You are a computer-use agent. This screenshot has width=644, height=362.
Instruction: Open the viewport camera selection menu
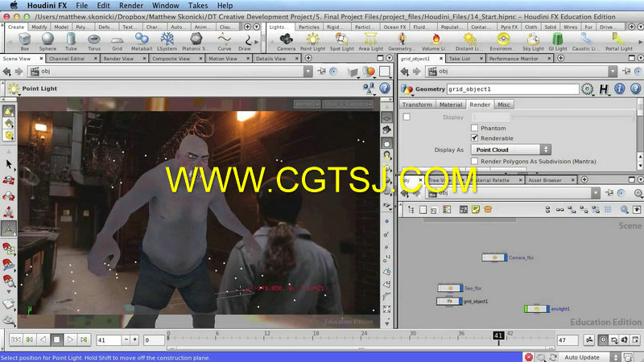pos(348,105)
